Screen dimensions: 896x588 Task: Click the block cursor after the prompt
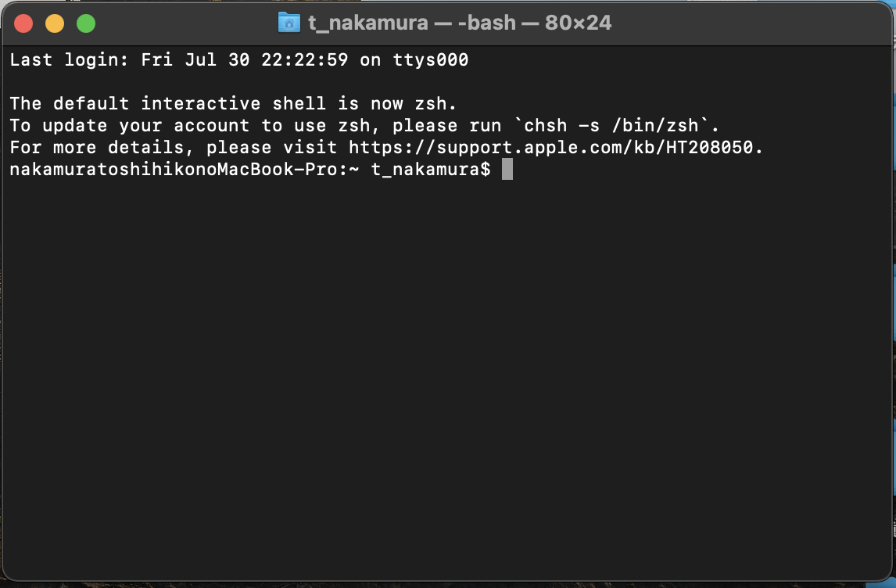[x=507, y=169]
